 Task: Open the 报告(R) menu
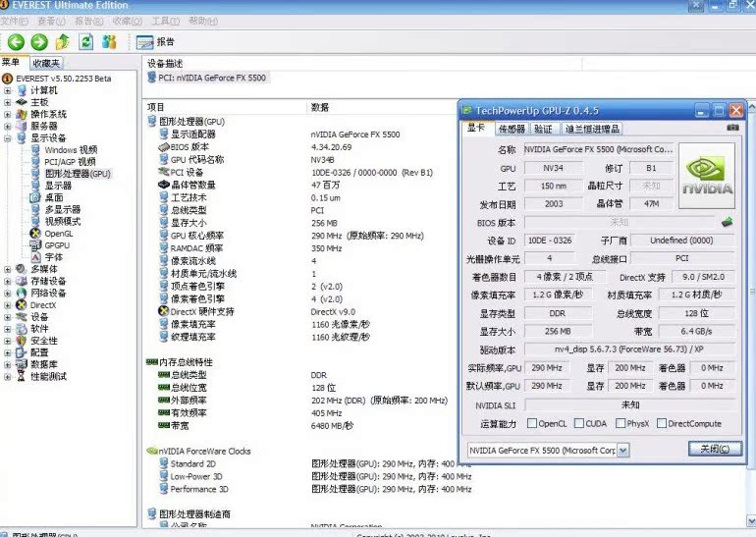tap(89, 21)
